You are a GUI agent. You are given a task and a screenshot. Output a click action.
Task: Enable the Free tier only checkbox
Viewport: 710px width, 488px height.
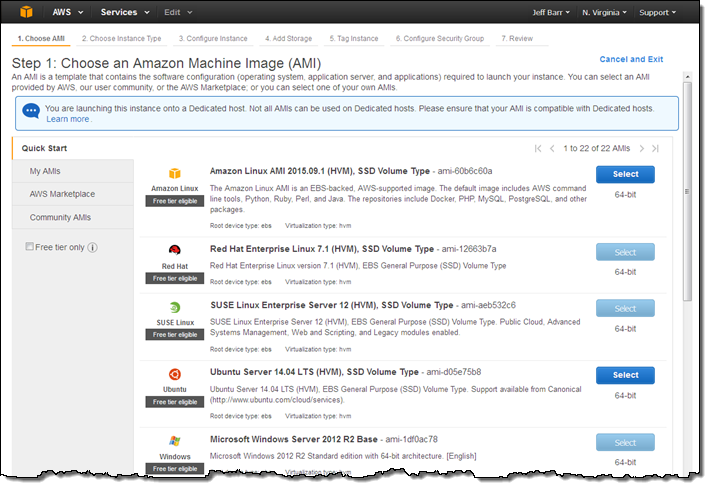[30, 247]
